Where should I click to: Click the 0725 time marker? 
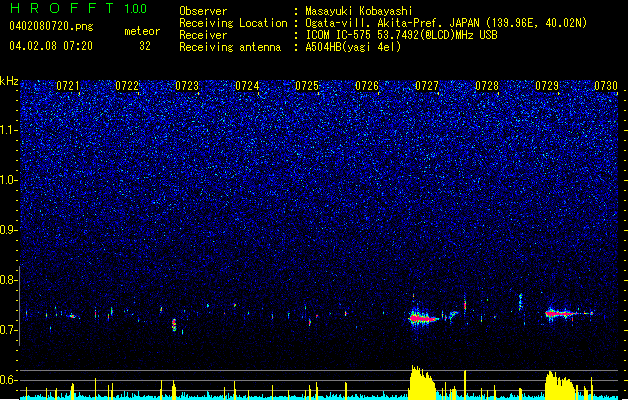[307, 86]
